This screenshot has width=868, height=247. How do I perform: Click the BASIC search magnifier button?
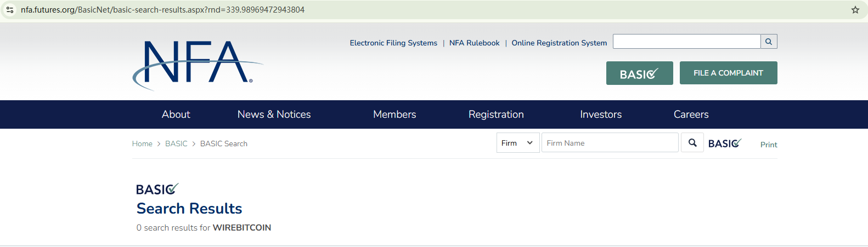coord(692,143)
